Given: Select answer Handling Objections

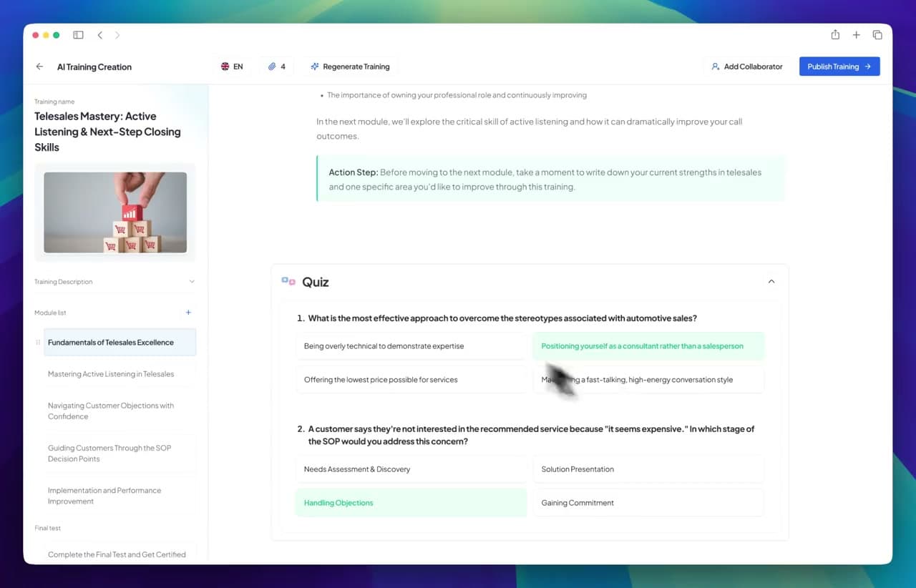Looking at the screenshot, I should click(x=411, y=503).
